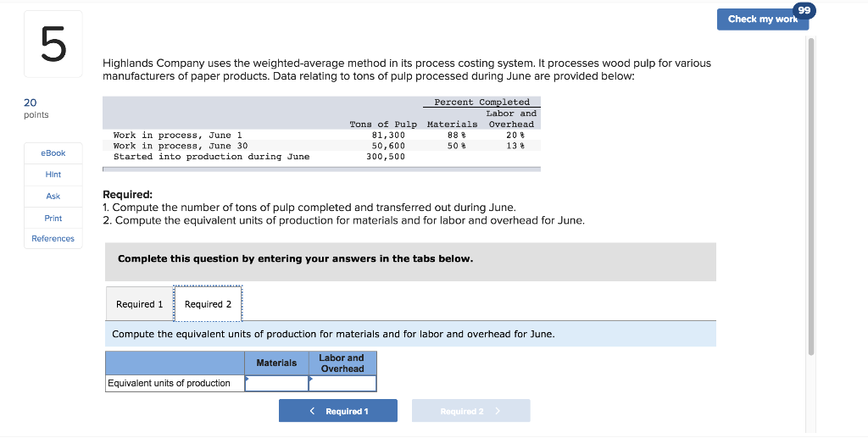Screen dimensions: 868x438
Task: Click the 20 points label
Action: point(36,108)
